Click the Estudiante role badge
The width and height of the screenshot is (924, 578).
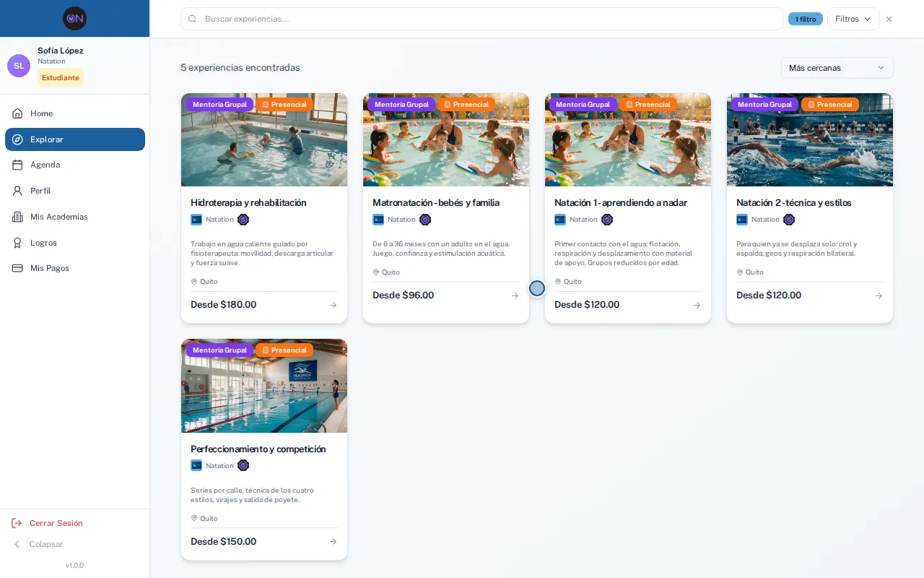click(x=61, y=77)
